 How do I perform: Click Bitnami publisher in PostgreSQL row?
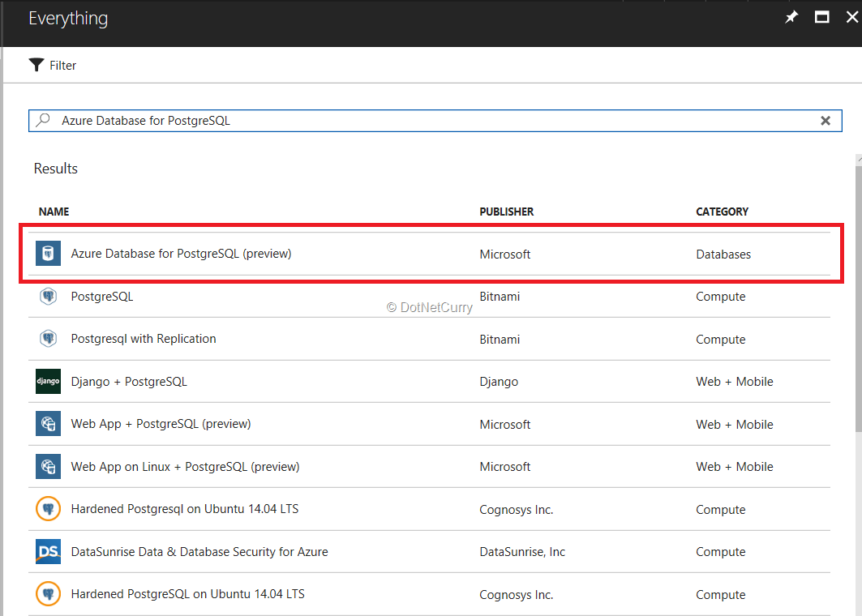[500, 297]
